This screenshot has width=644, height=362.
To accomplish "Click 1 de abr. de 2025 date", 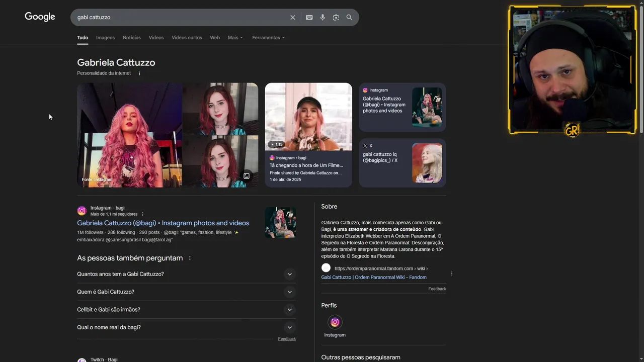I will [285, 179].
